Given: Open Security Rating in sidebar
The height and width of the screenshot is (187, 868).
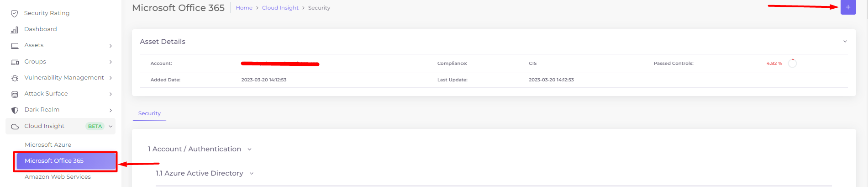Looking at the screenshot, I should point(47,13).
